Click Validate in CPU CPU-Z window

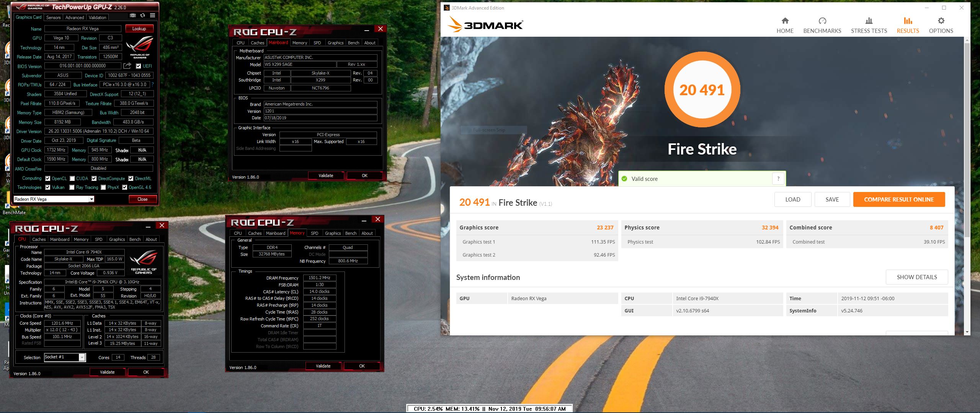tap(107, 372)
